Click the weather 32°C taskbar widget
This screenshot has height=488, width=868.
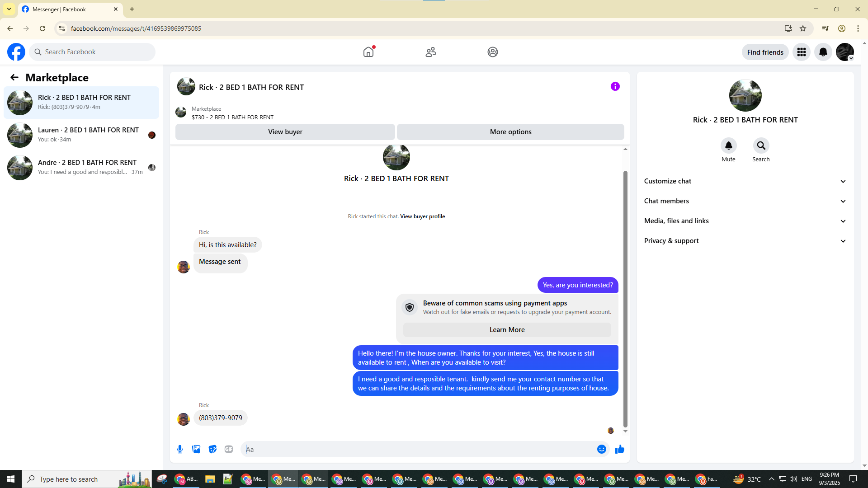747,479
